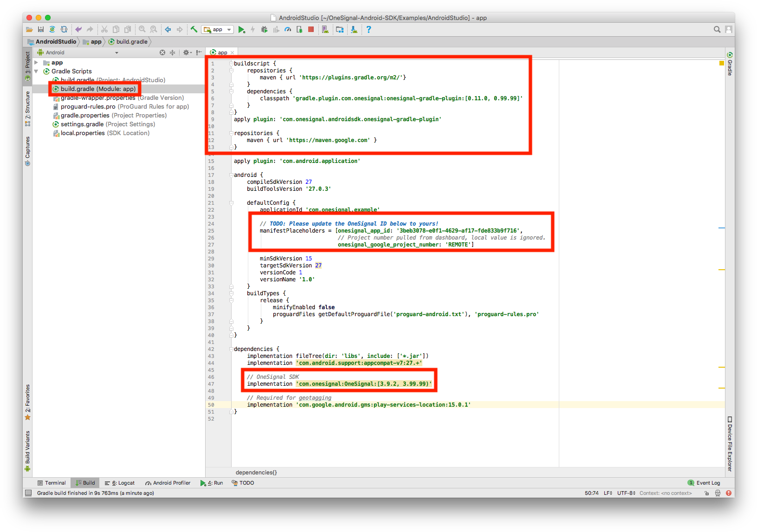Toggle code folding for buildscript block
Image resolution: width=757 pixels, height=532 pixels.
tap(231, 64)
